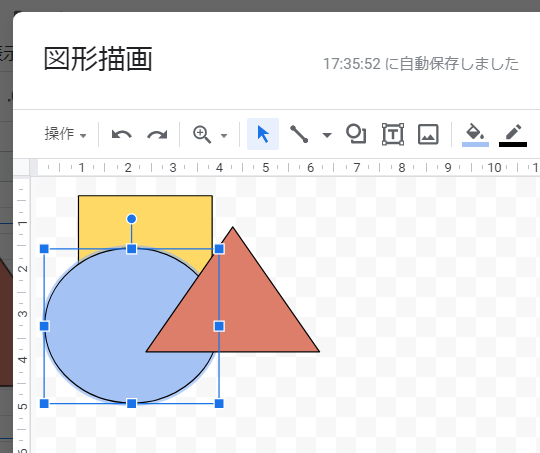Screen dimensions: 540x453
Task: Choose the select arrow cursor tool
Action: pos(263,134)
